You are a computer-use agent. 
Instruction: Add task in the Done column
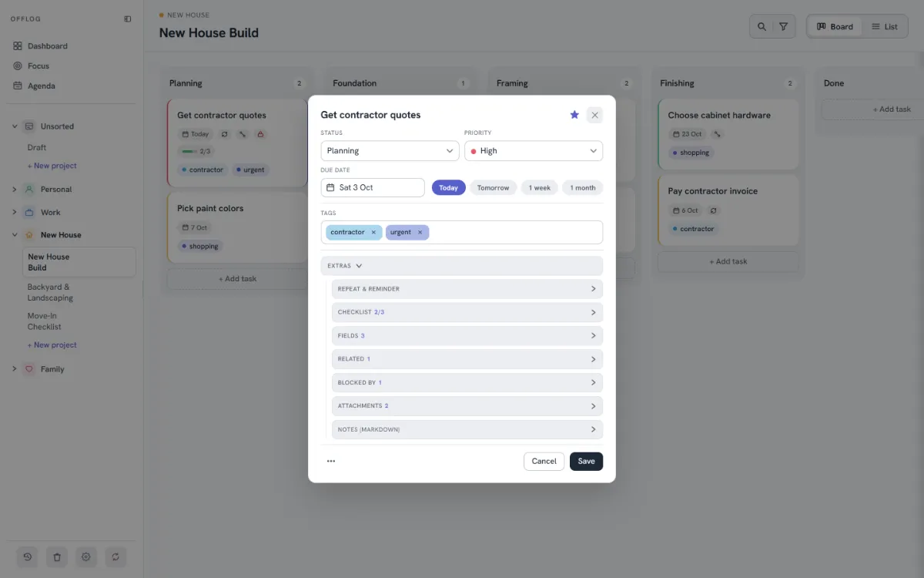point(892,109)
